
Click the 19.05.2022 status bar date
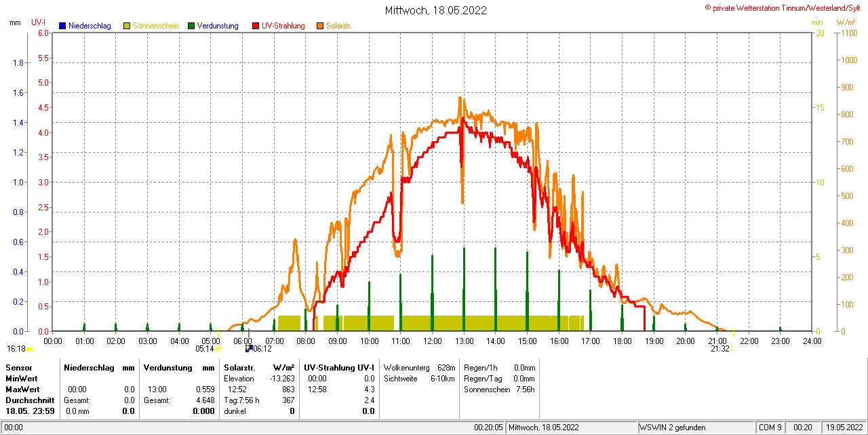pos(843,428)
